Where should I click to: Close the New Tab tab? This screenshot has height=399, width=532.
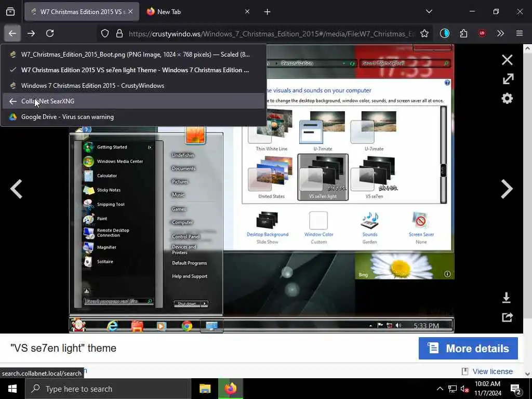click(247, 12)
